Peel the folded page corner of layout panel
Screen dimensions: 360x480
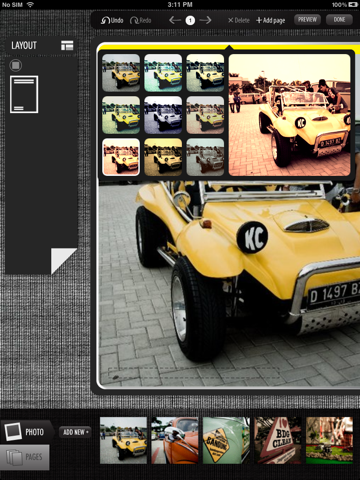[63, 260]
